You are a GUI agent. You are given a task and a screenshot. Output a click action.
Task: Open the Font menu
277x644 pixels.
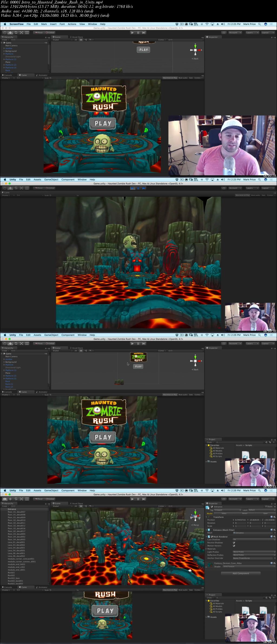pyautogui.click(x=62, y=24)
